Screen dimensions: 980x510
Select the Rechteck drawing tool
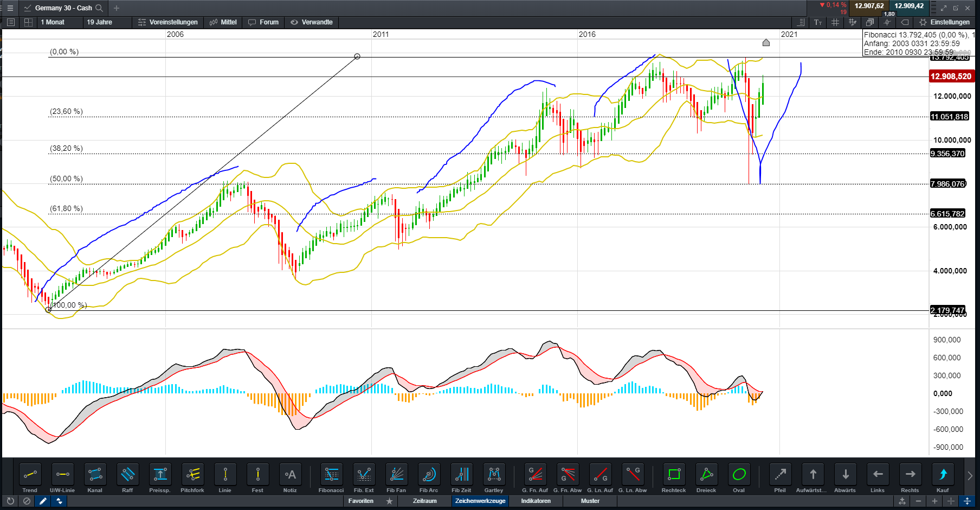(673, 477)
